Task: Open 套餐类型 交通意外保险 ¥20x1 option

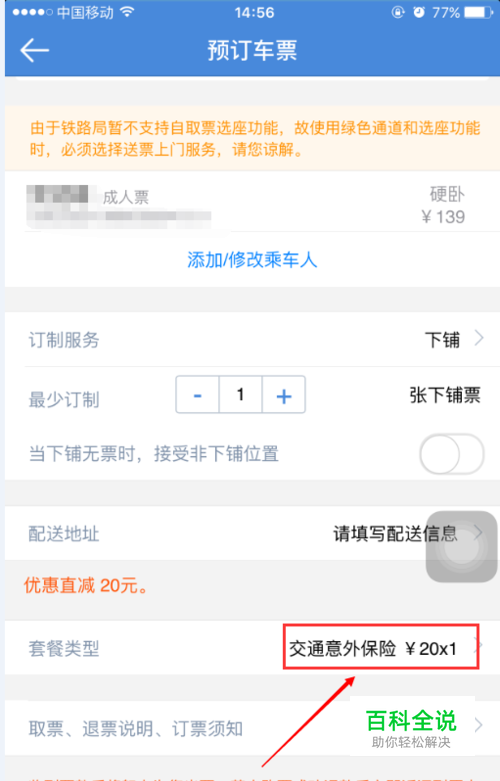Action: coord(381,647)
